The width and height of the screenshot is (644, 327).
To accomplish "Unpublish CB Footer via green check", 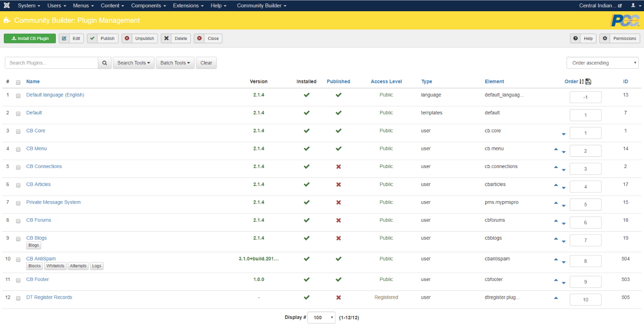I will coord(338,280).
